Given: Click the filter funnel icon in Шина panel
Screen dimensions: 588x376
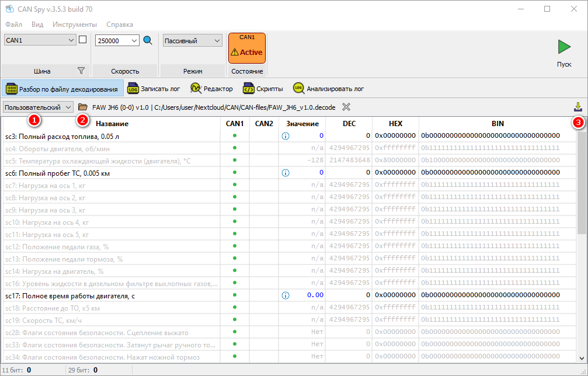Looking at the screenshot, I should click(81, 71).
